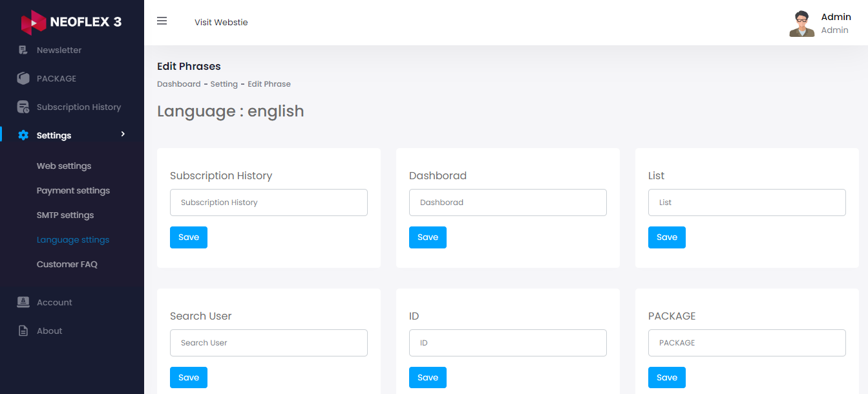The width and height of the screenshot is (868, 394).
Task: Click the Admin profile avatar
Action: (801, 23)
